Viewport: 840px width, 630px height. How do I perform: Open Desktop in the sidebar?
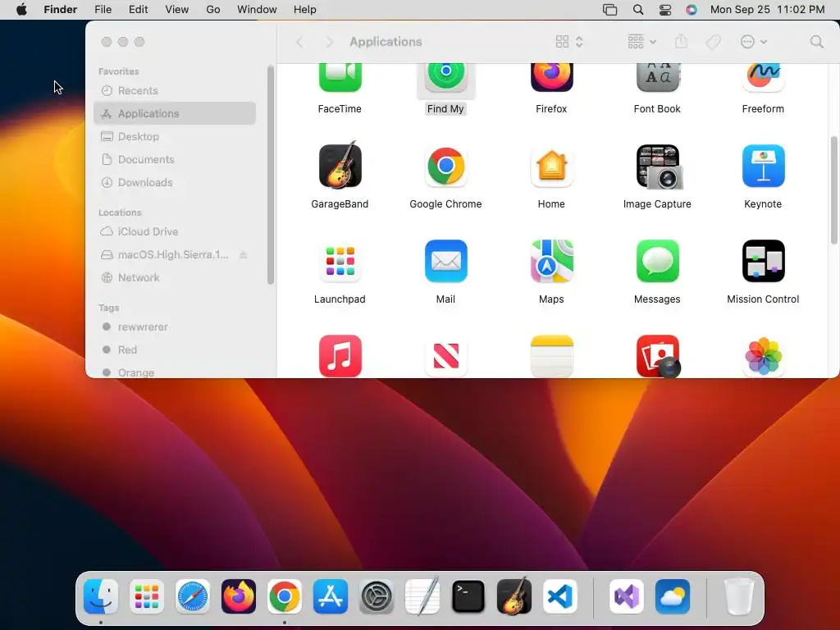175,137
